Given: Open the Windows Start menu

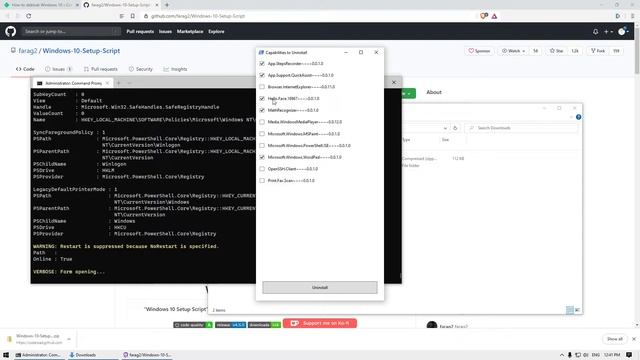Looking at the screenshot, I should [x=6, y=355].
